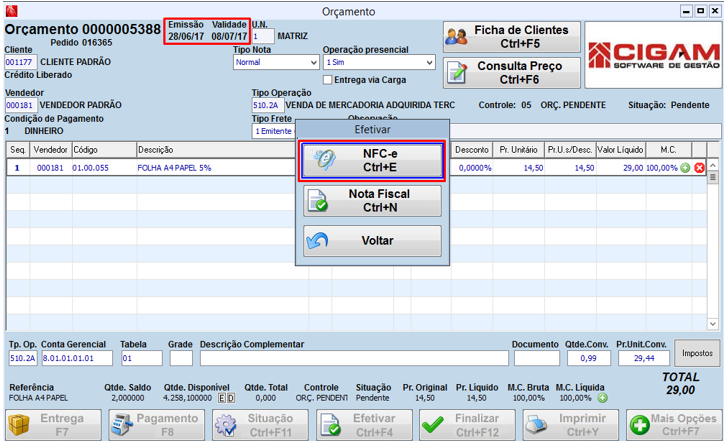Image resolution: width=725 pixels, height=441 pixels.
Task: Click the Seq. column header
Action: (18, 150)
